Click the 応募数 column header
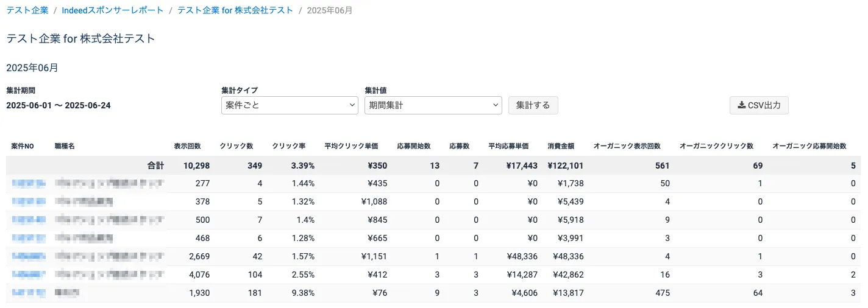The image size is (868, 308). [459, 147]
